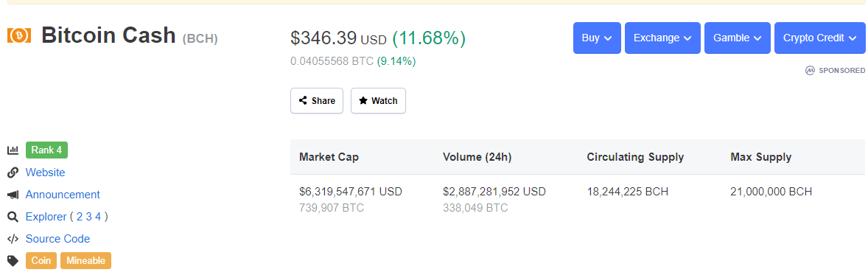Viewport: 868px width, 275px height.
Task: Click the tag icon beside Coin label
Action: pos(13,260)
